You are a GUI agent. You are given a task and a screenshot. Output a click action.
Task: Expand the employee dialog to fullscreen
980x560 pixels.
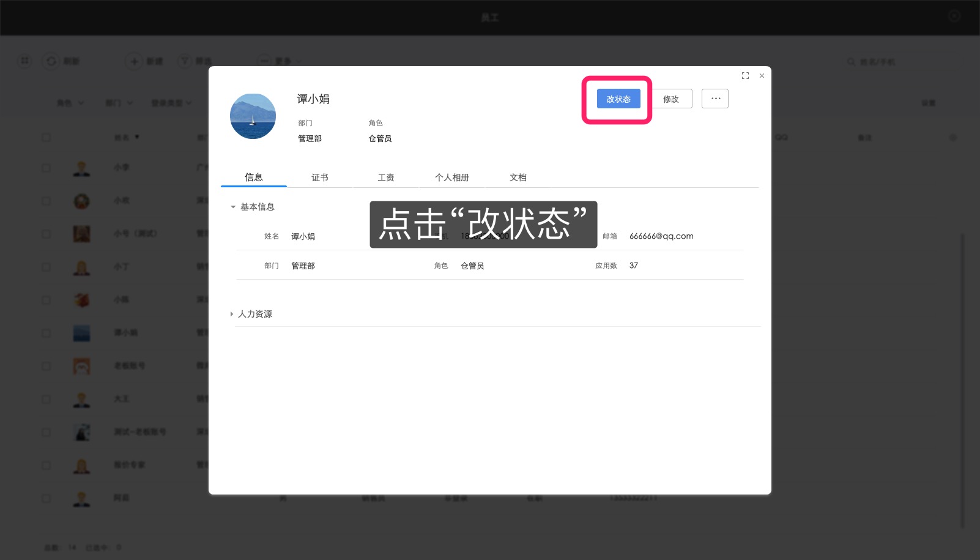tap(745, 76)
